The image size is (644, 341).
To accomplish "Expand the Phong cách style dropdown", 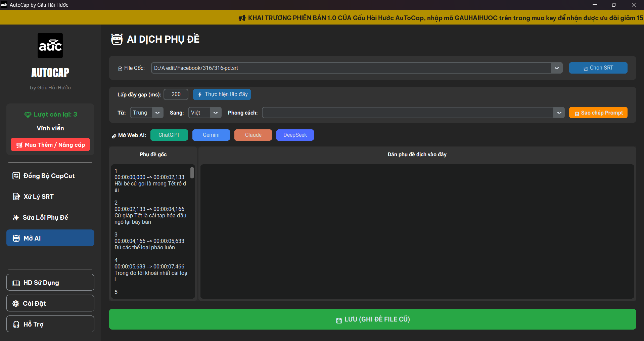I will [x=559, y=113].
